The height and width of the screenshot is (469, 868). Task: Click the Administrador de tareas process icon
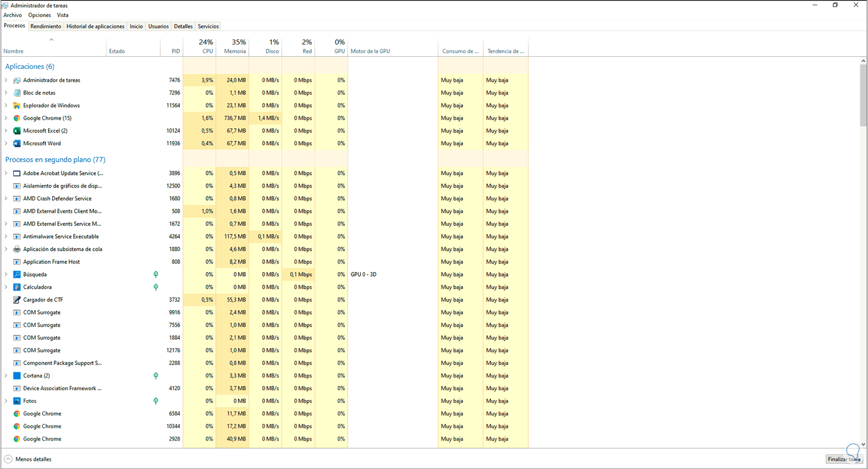coord(16,80)
